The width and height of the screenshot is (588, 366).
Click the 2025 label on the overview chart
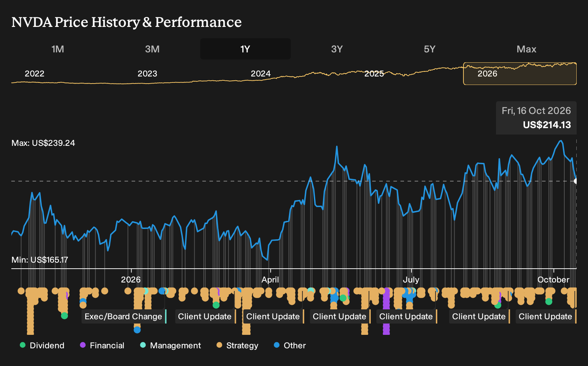coord(374,74)
